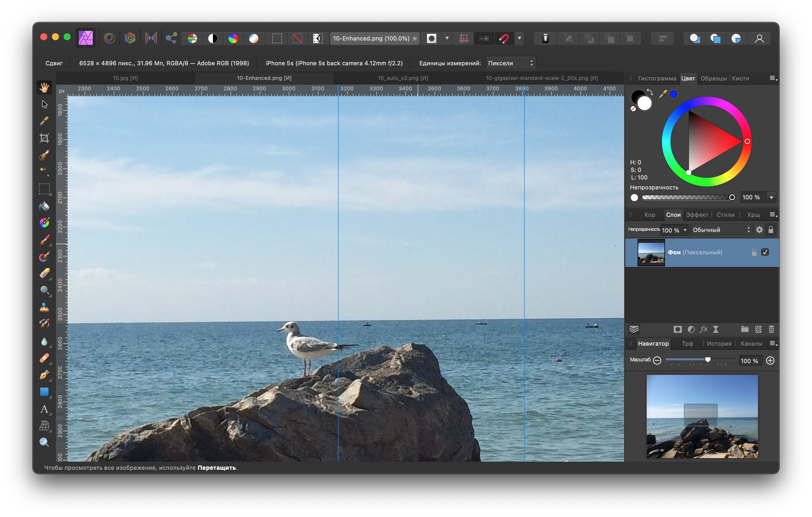
Task: Select the blue Rectangle shape tool
Action: pyautogui.click(x=44, y=392)
